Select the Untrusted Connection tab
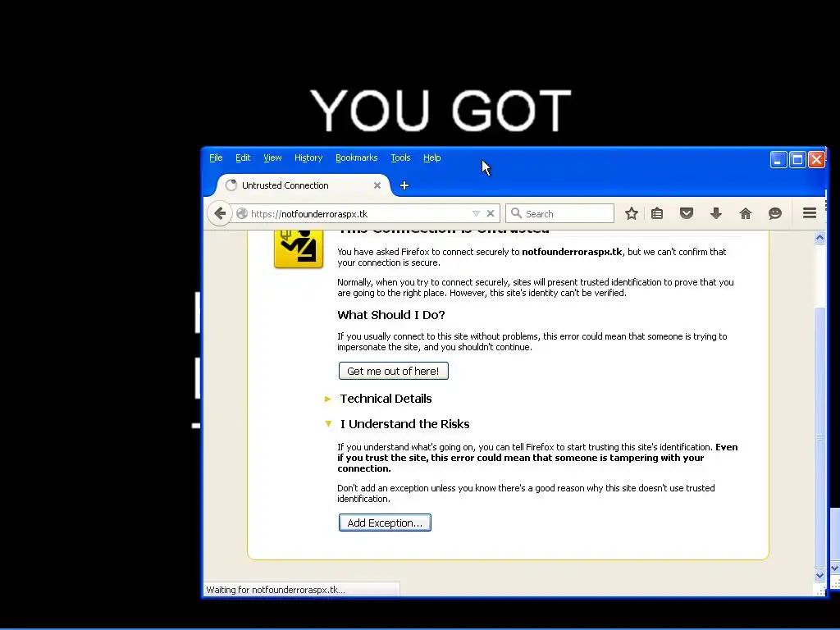 [x=303, y=185]
